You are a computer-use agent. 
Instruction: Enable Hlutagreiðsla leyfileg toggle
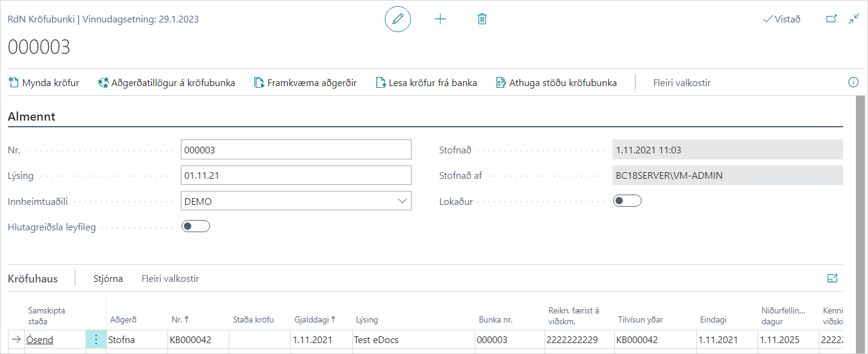195,226
